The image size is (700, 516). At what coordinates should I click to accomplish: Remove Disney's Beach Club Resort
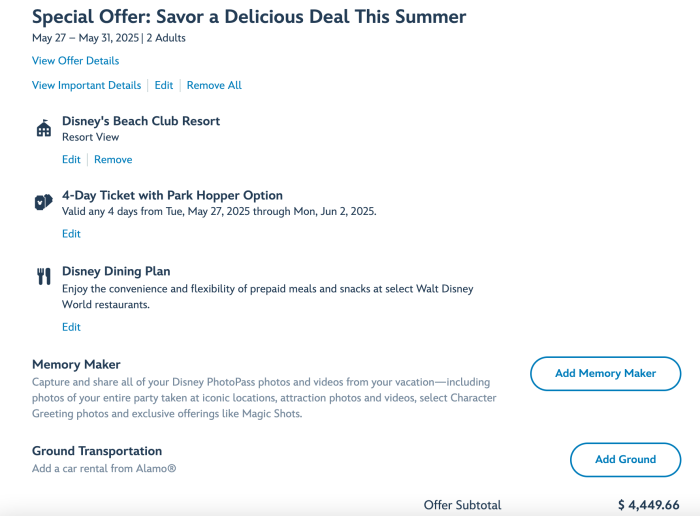coord(113,160)
